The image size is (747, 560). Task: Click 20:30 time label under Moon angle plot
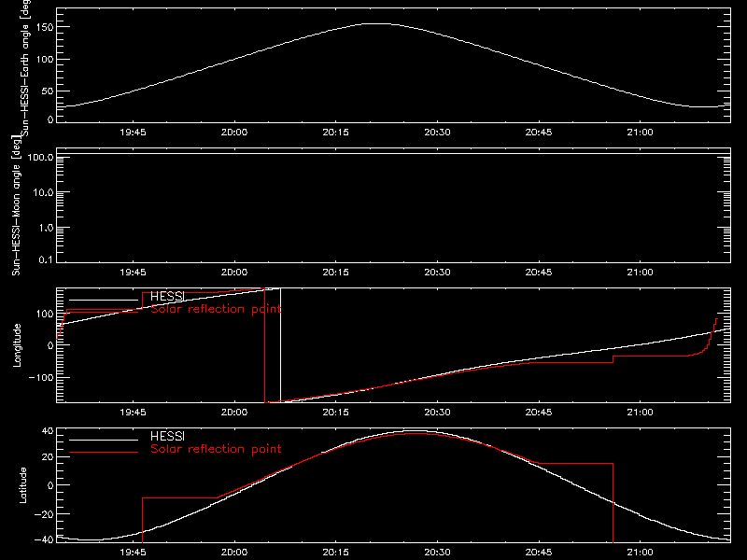click(437, 272)
